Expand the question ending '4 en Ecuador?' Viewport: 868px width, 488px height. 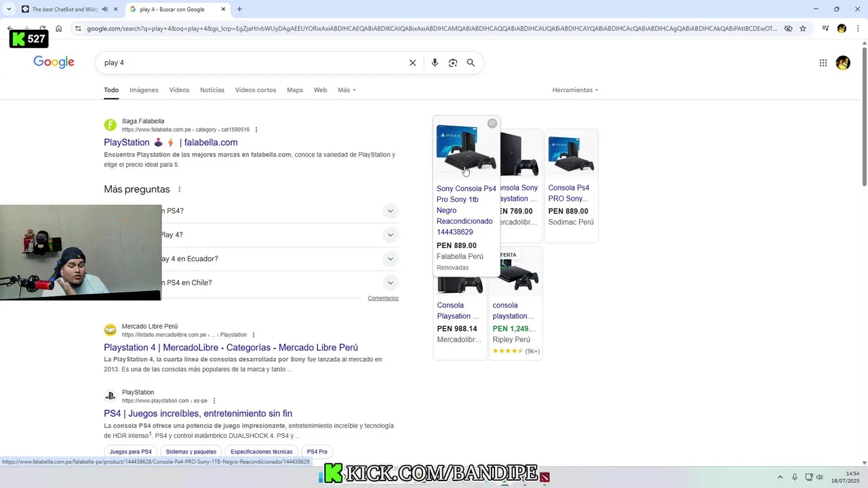pyautogui.click(x=390, y=259)
